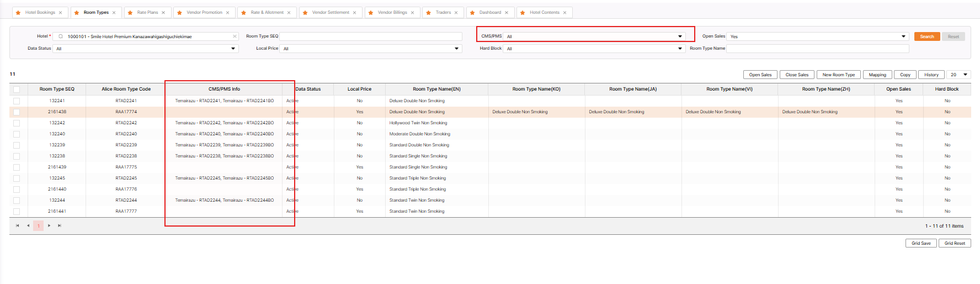Tick the select-all checkbox in grid header

click(17, 90)
